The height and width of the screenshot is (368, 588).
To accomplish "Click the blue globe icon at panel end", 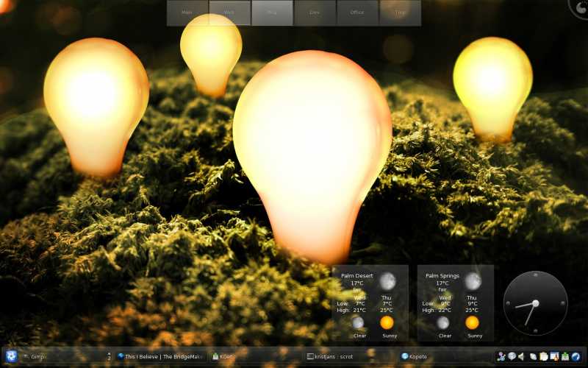I will point(576,356).
